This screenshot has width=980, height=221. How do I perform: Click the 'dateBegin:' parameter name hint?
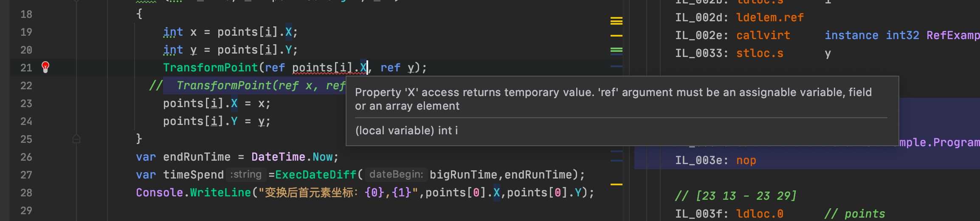point(396,174)
